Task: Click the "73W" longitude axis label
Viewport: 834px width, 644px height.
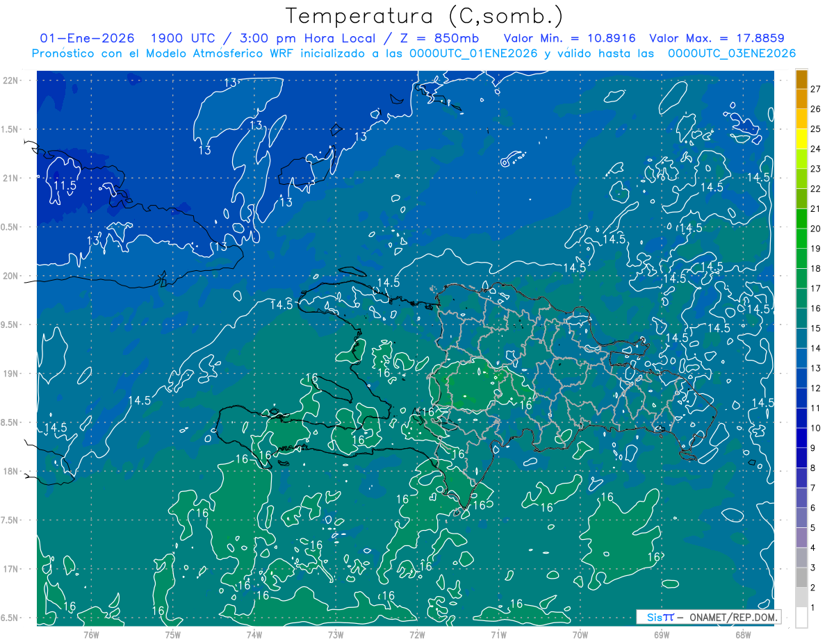Action: [x=336, y=634]
